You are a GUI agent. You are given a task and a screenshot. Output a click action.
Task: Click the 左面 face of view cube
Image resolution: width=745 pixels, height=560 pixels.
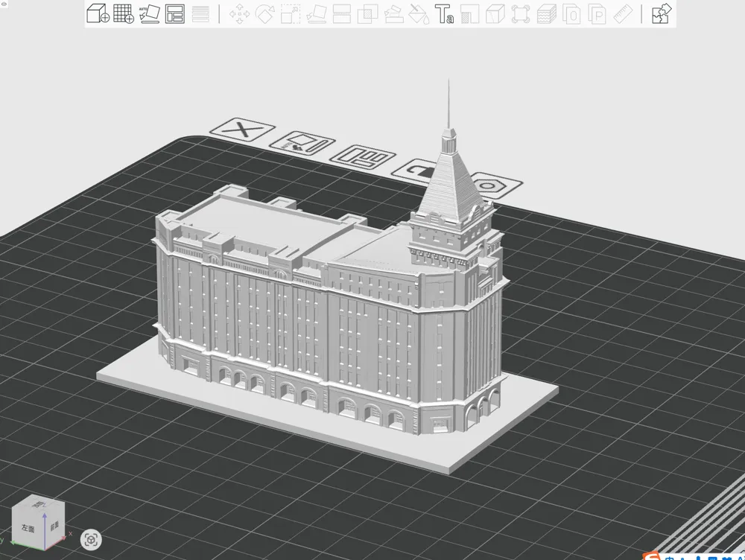click(x=28, y=528)
